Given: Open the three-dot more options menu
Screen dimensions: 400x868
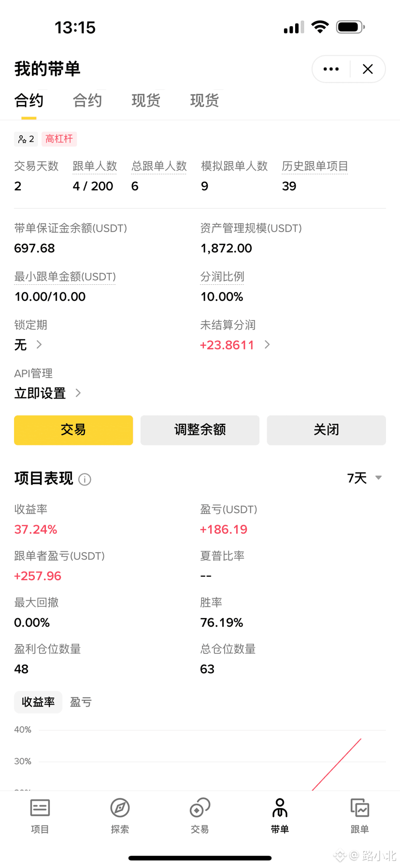Looking at the screenshot, I should 331,69.
